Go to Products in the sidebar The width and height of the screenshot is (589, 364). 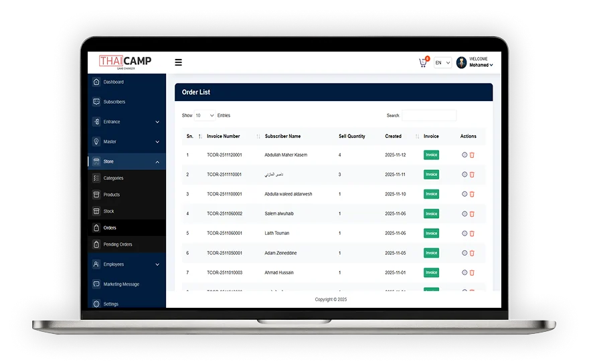[x=112, y=195]
